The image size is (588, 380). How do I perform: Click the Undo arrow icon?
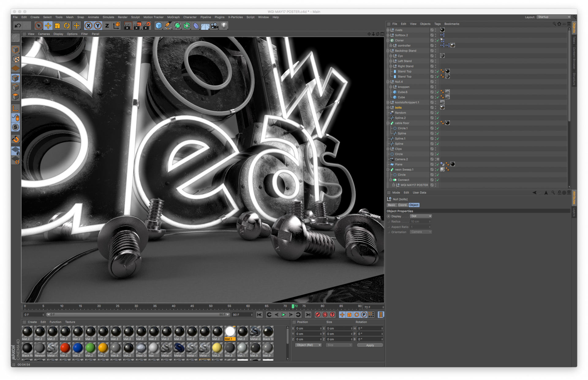click(17, 26)
